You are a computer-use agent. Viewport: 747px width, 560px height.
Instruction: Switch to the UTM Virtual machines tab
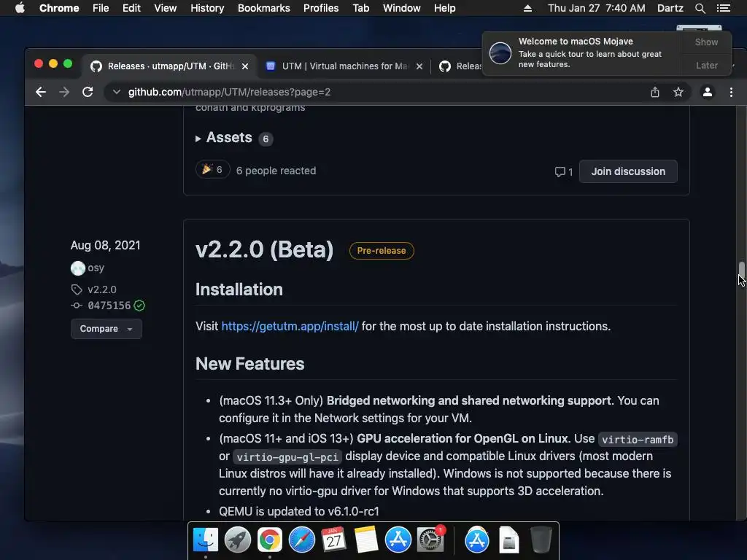(x=344, y=66)
